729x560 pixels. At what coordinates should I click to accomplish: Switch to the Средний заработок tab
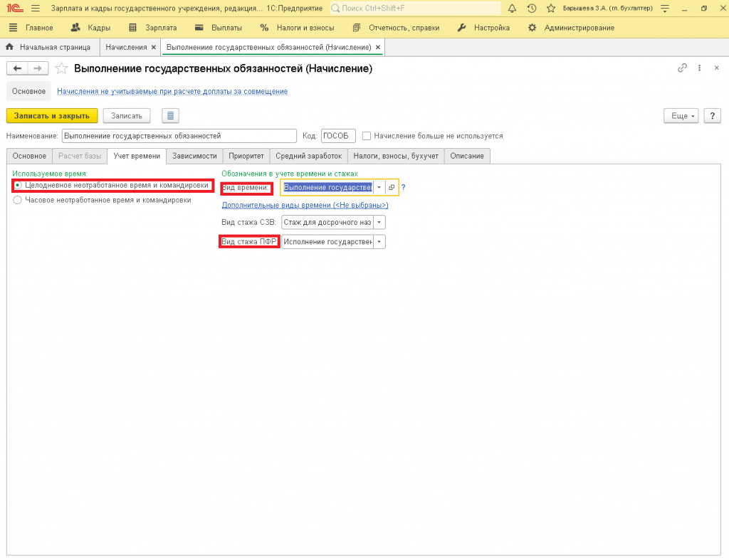[x=308, y=156]
